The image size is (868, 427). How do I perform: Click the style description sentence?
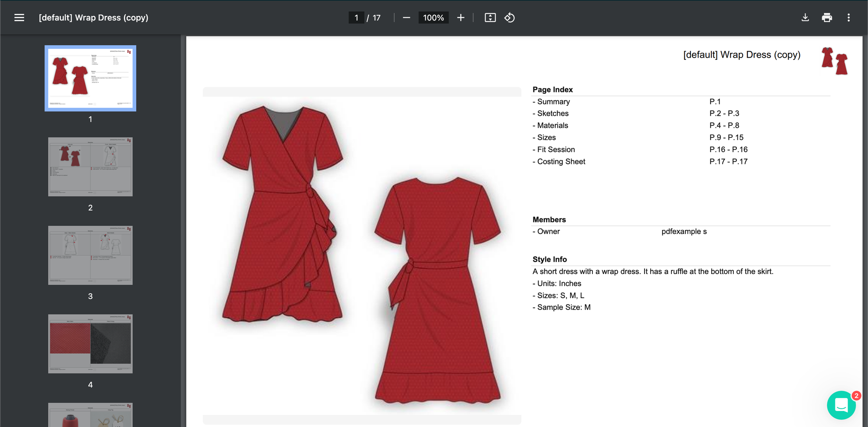[653, 271]
